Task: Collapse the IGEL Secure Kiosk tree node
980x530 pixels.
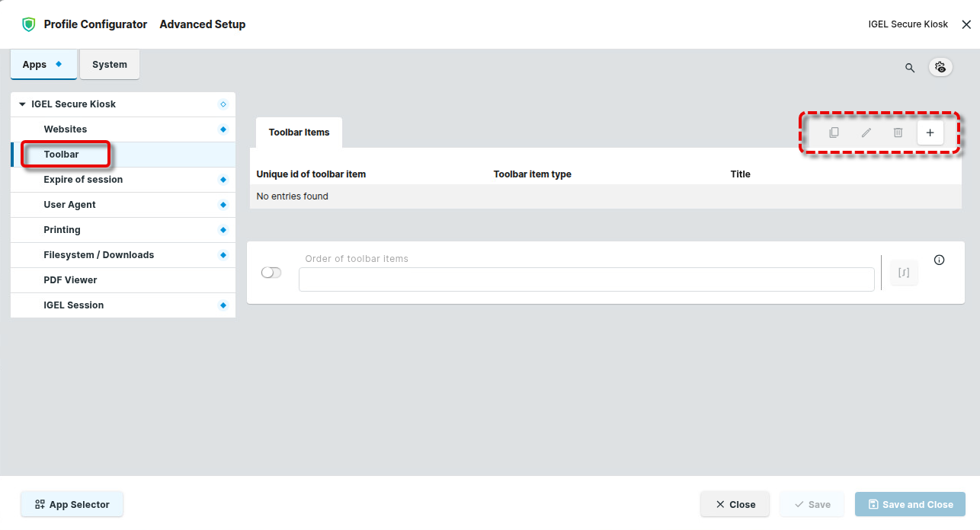Action: click(x=22, y=104)
